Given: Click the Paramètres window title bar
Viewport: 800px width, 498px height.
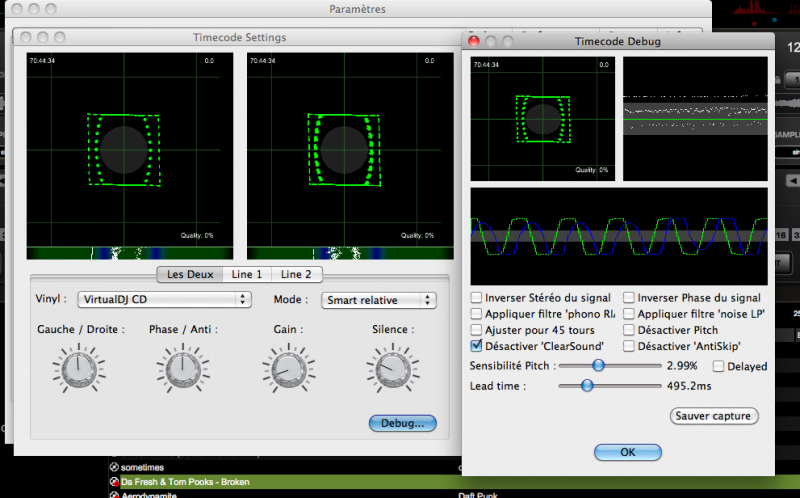Looking at the screenshot, I should [357, 9].
